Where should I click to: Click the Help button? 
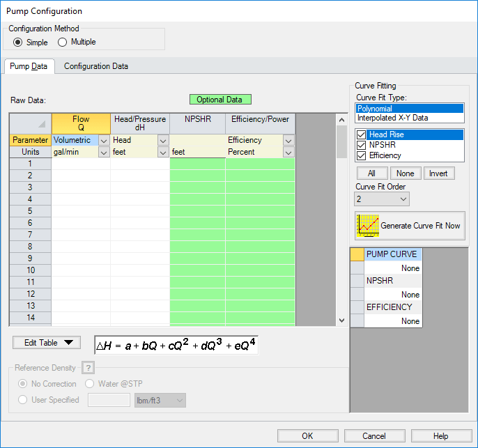coord(441,436)
